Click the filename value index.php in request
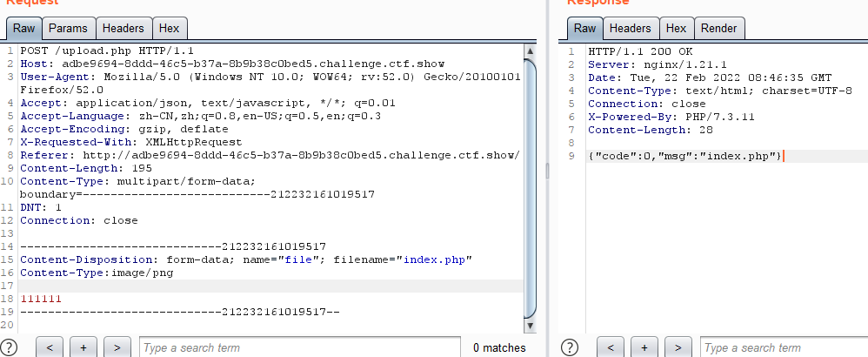The width and height of the screenshot is (868, 357). (x=435, y=259)
